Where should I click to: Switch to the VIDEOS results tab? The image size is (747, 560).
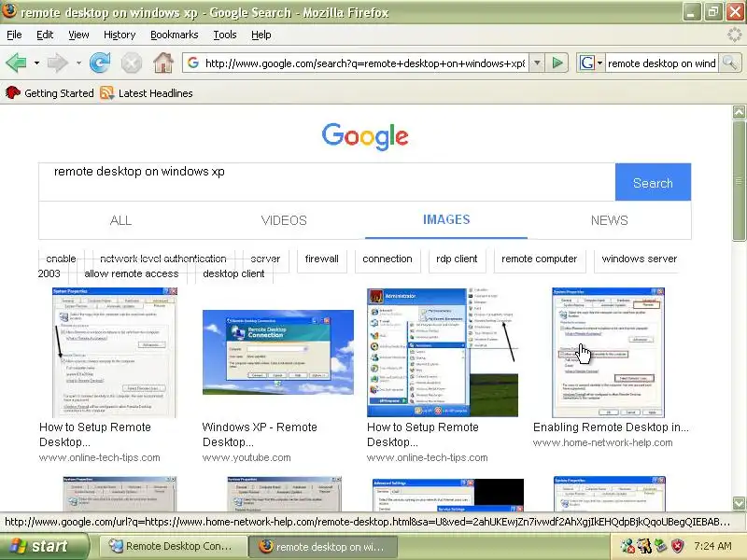pos(284,220)
